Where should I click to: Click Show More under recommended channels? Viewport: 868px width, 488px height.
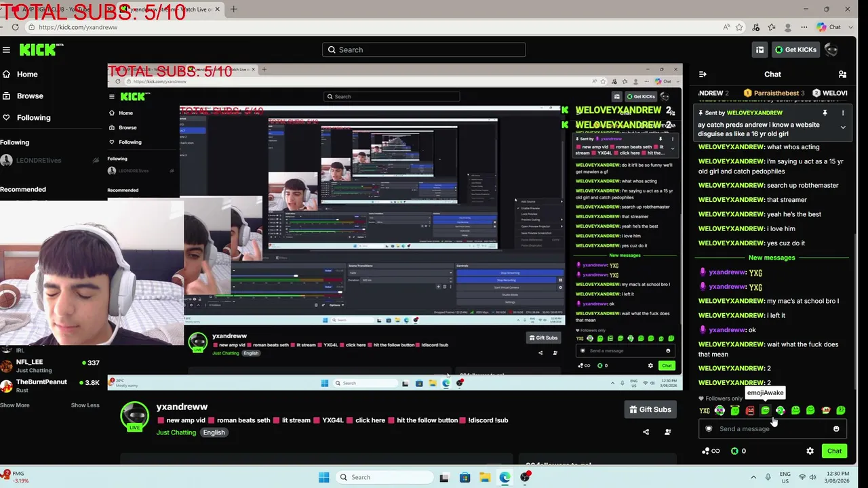click(15, 405)
